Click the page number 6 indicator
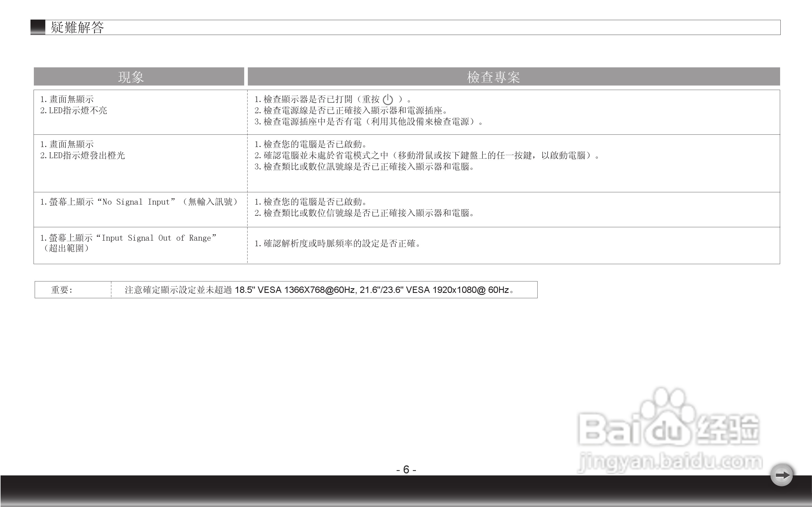This screenshot has width=812, height=507. 406,470
